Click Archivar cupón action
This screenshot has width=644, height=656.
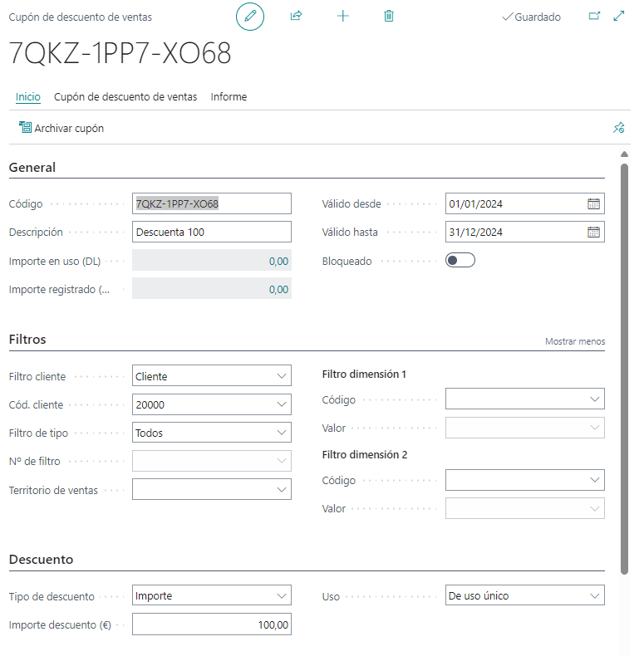coord(61,128)
